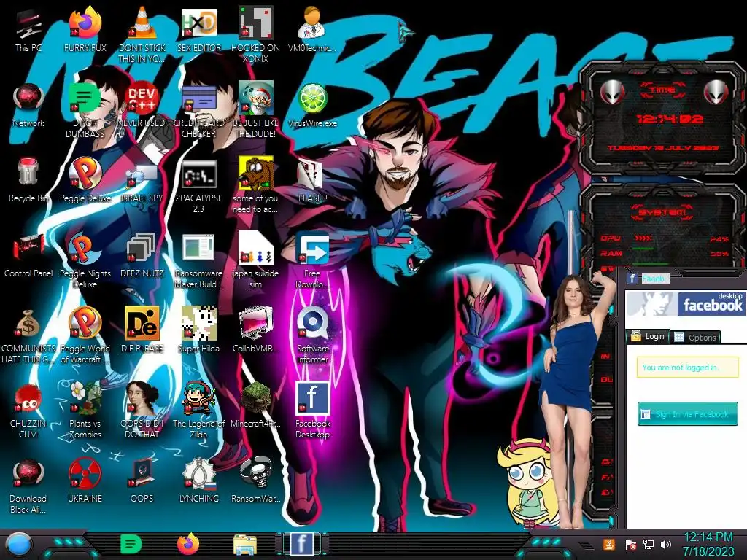747x560 pixels.
Task: Open the HxD hex editor shortcut
Action: 198,23
